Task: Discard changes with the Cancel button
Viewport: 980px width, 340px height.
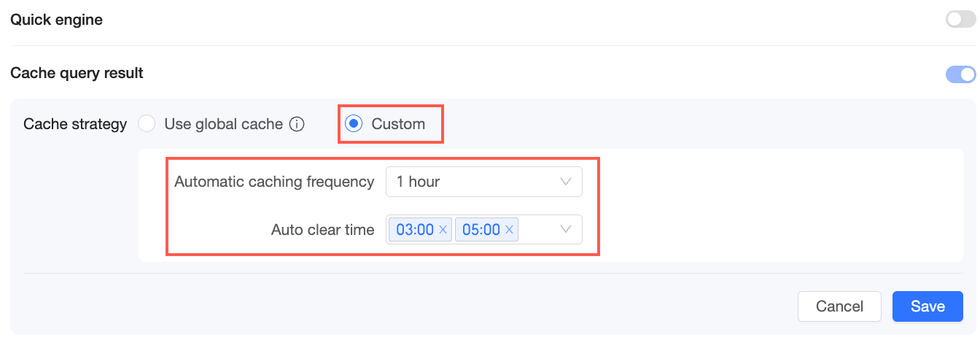Action: tap(839, 306)
